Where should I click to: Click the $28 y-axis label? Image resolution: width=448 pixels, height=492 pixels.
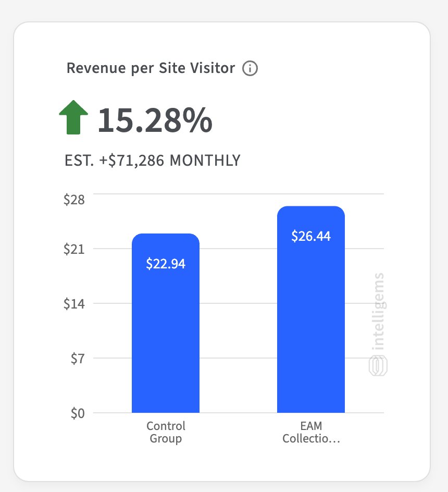pyautogui.click(x=74, y=200)
